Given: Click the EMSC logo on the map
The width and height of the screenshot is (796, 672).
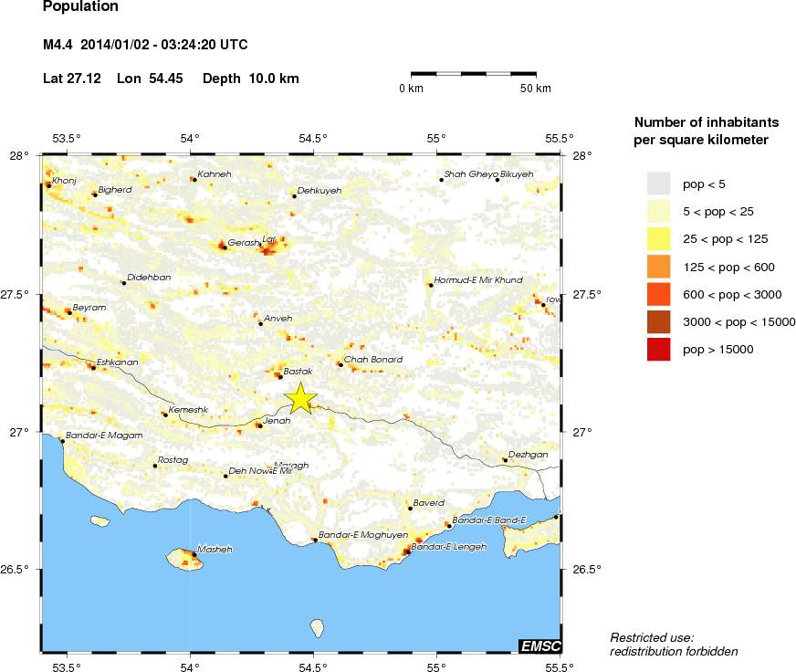Looking at the screenshot, I should 539,646.
